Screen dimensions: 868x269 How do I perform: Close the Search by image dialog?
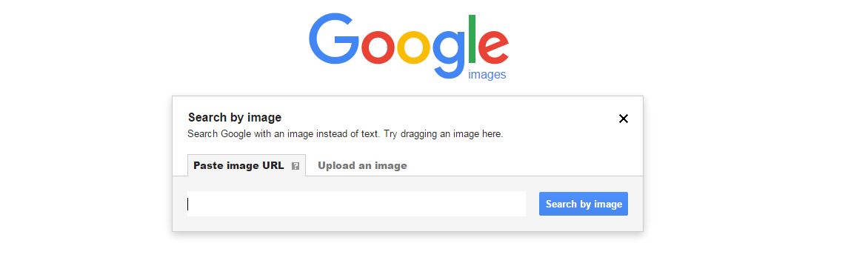pyautogui.click(x=624, y=119)
